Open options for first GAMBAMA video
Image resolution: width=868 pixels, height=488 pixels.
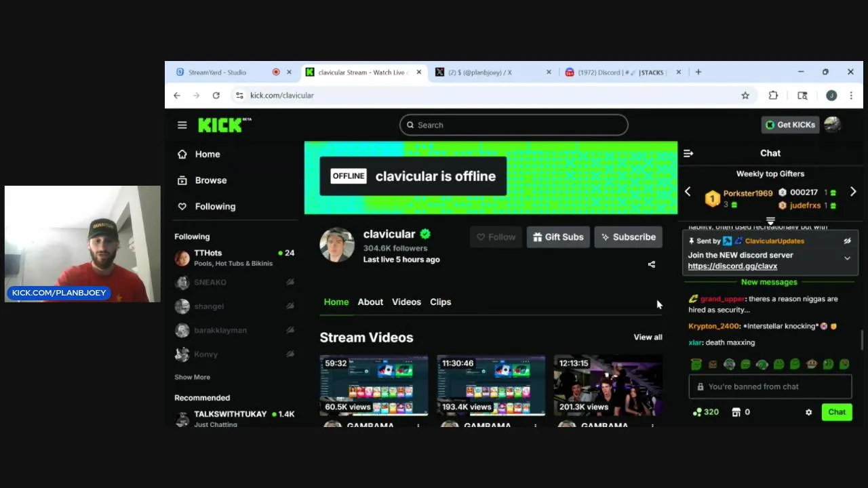pyautogui.click(x=418, y=426)
